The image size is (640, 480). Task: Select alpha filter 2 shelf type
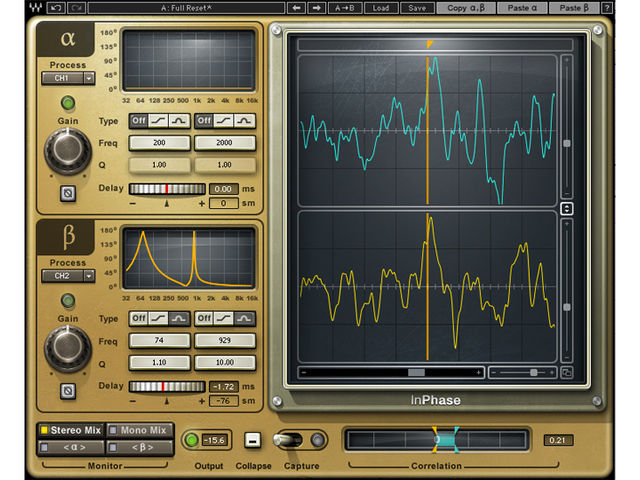tap(224, 121)
